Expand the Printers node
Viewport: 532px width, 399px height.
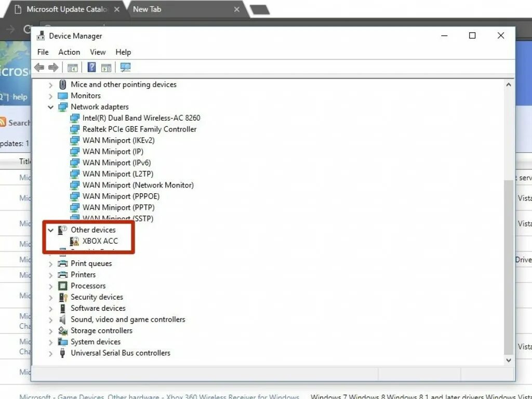[x=50, y=275]
